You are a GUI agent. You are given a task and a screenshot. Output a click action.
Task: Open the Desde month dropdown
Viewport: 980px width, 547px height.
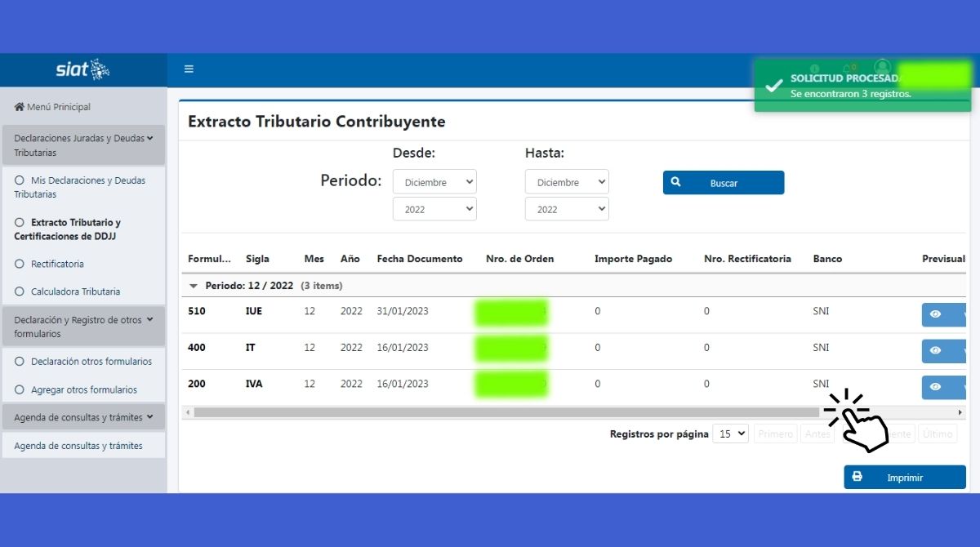tap(434, 182)
